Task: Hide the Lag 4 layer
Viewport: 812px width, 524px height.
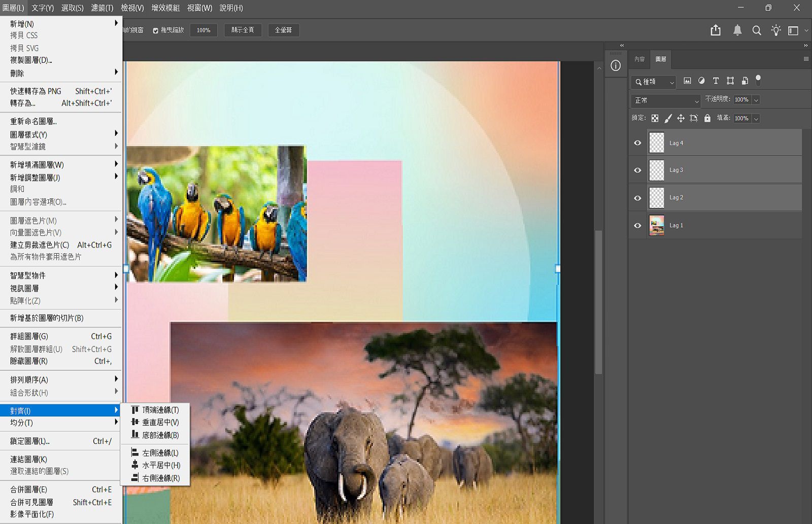Action: coord(637,143)
